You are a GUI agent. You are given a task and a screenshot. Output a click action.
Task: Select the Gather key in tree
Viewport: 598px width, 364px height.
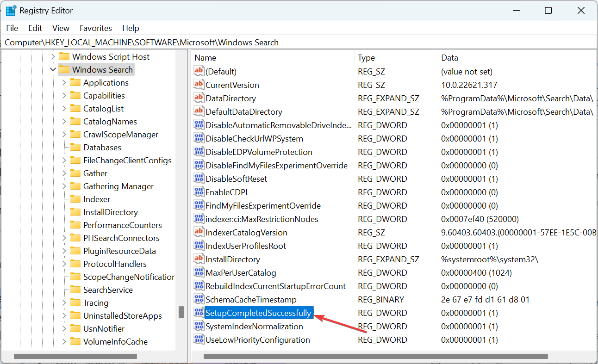pos(95,173)
